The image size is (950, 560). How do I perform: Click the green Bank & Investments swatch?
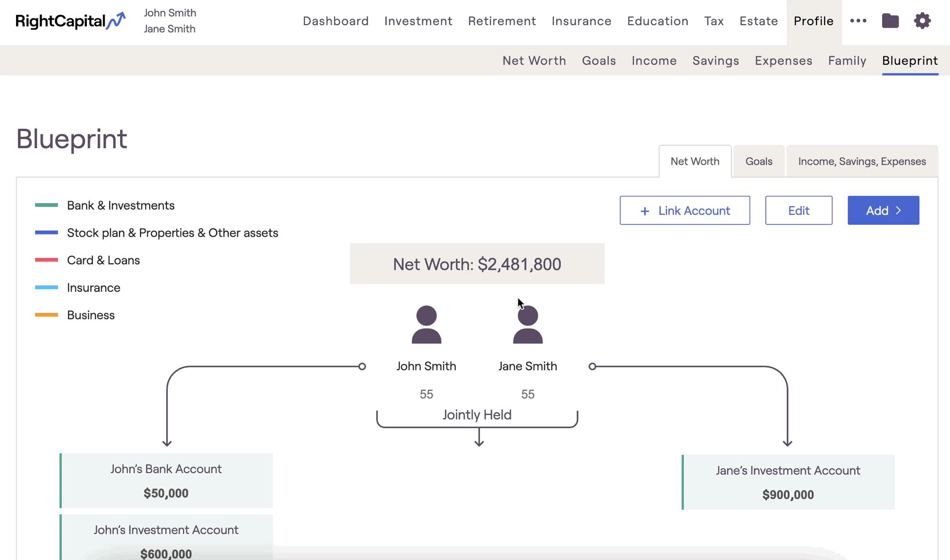[x=47, y=205]
